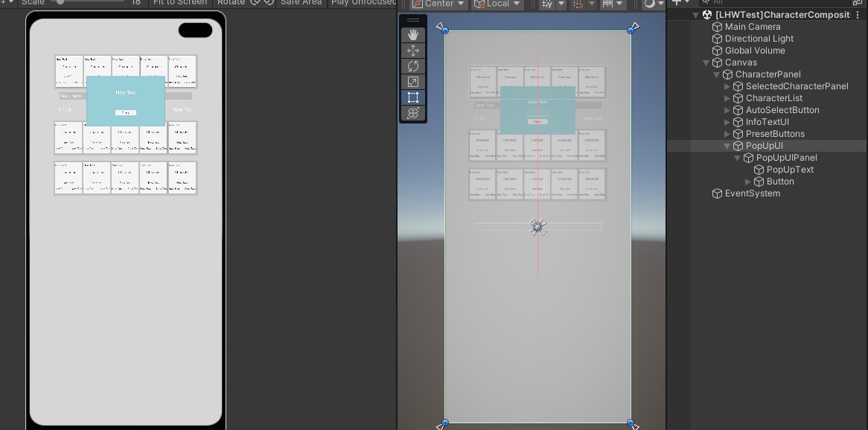Click bottom-left blue rect handle
This screenshot has height=430, width=868.
tap(445, 423)
